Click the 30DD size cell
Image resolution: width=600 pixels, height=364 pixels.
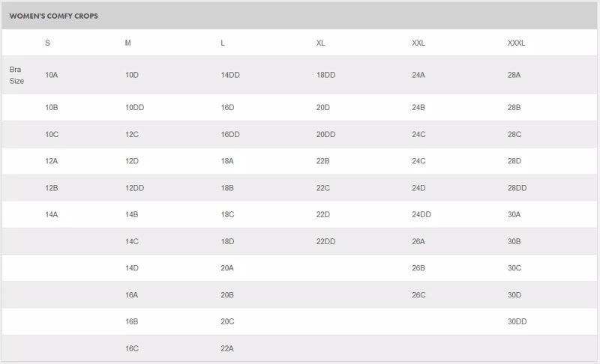point(517,321)
